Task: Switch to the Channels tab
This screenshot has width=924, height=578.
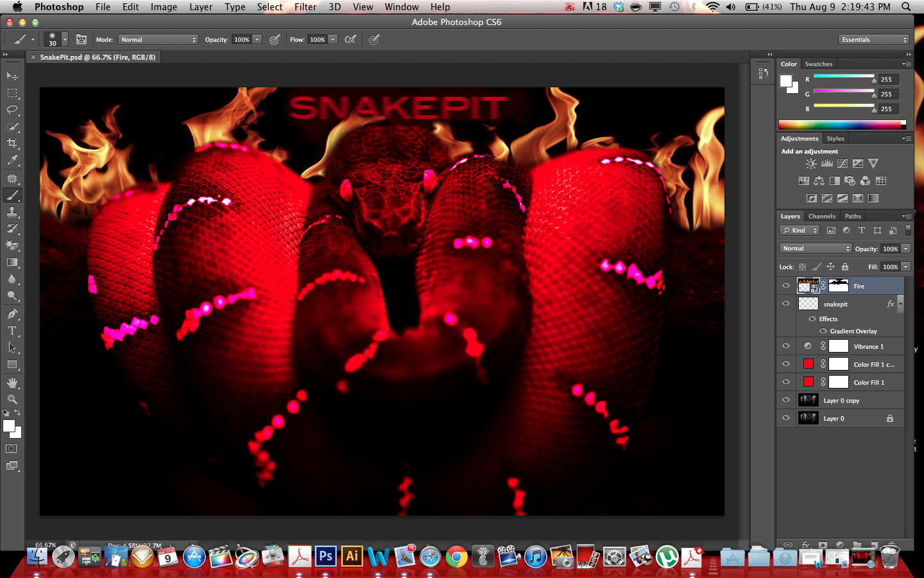Action: [821, 216]
